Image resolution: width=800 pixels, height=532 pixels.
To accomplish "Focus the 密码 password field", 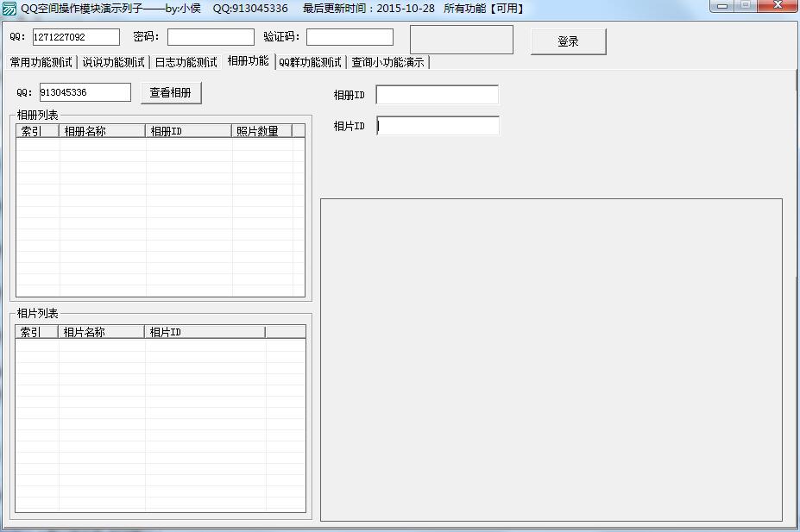I will [x=211, y=37].
